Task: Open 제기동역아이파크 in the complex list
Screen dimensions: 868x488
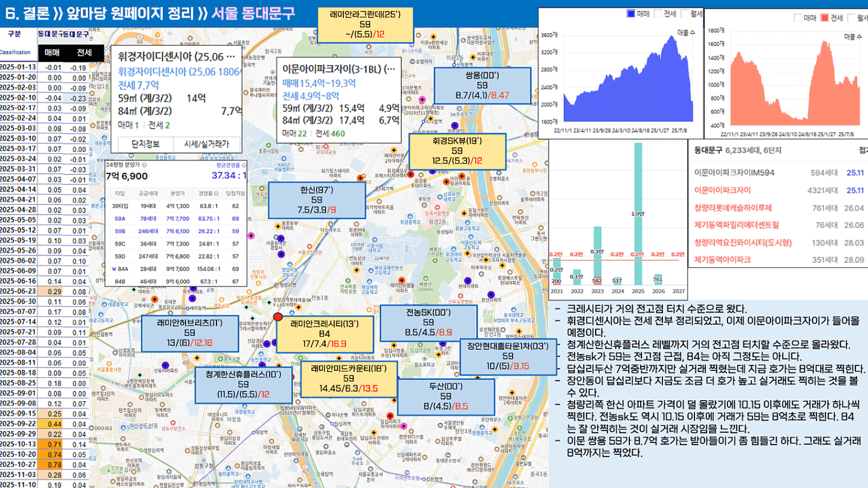Action: 779,260
